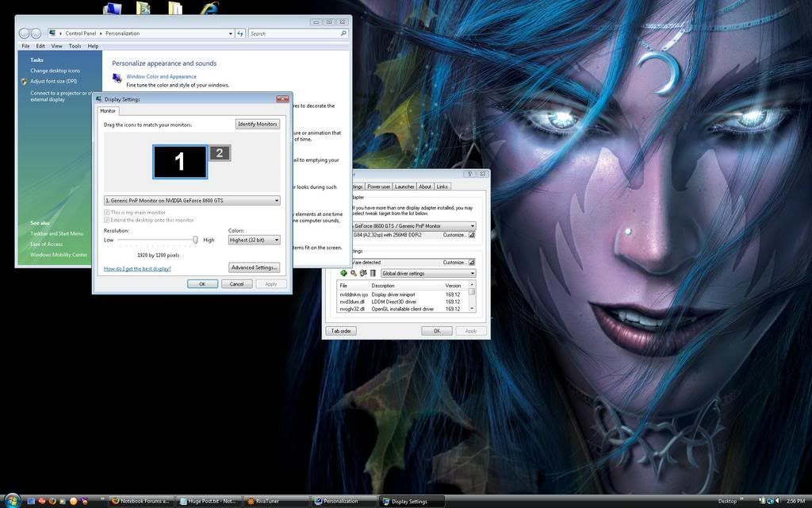This screenshot has height=508, width=812.
Task: Select the Monitor tab in Display Settings
Action: point(108,111)
